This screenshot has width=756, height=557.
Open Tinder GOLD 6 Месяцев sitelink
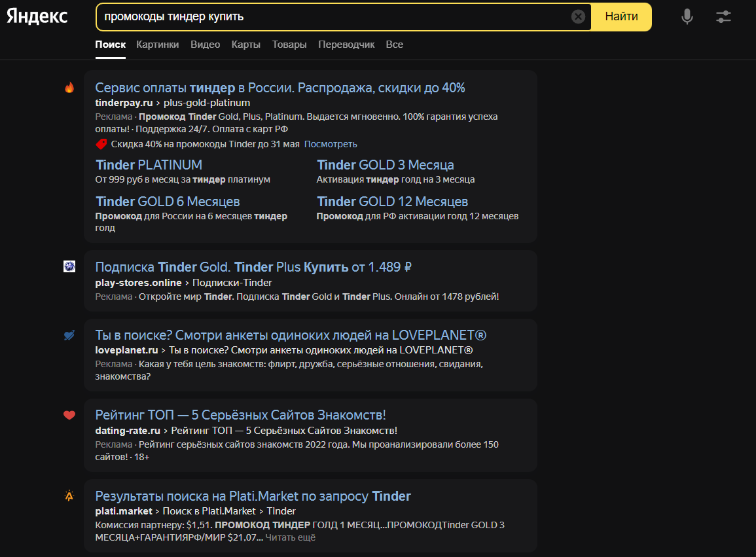click(168, 202)
